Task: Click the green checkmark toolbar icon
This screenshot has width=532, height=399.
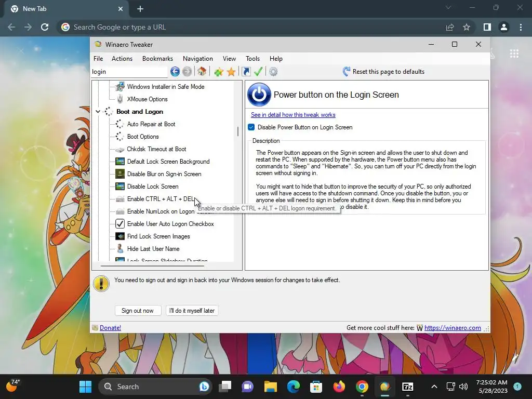Action: click(258, 72)
